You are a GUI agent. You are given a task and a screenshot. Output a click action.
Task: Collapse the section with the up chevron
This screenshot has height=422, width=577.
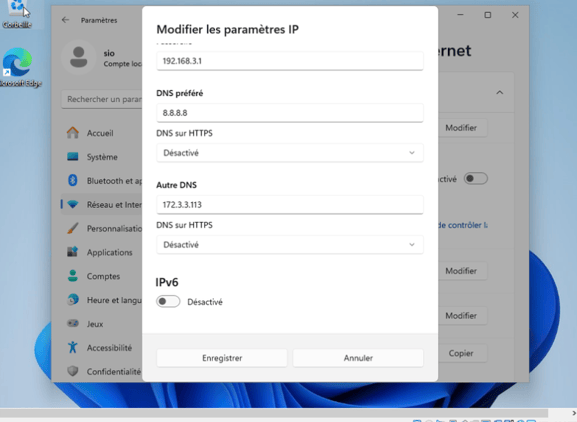[x=499, y=92]
